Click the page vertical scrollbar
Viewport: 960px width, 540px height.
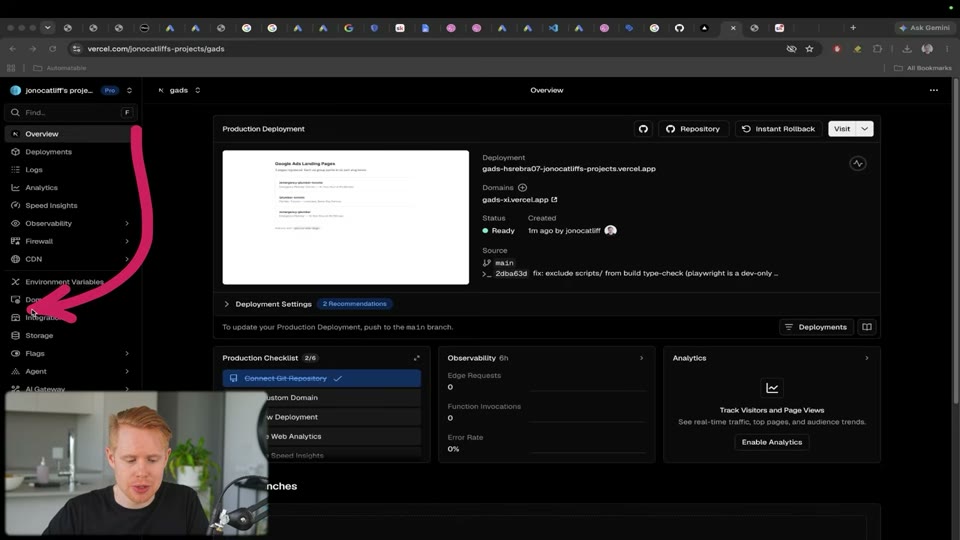[955, 242]
